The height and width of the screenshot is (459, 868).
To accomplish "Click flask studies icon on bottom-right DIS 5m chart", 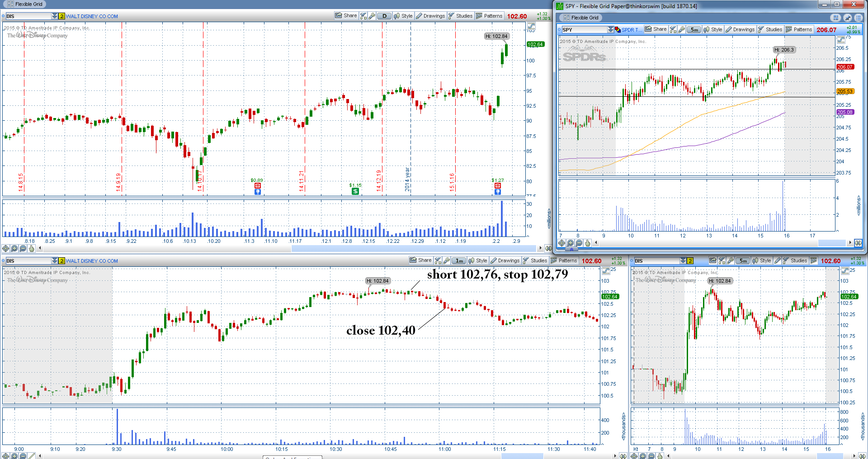I will click(722, 260).
